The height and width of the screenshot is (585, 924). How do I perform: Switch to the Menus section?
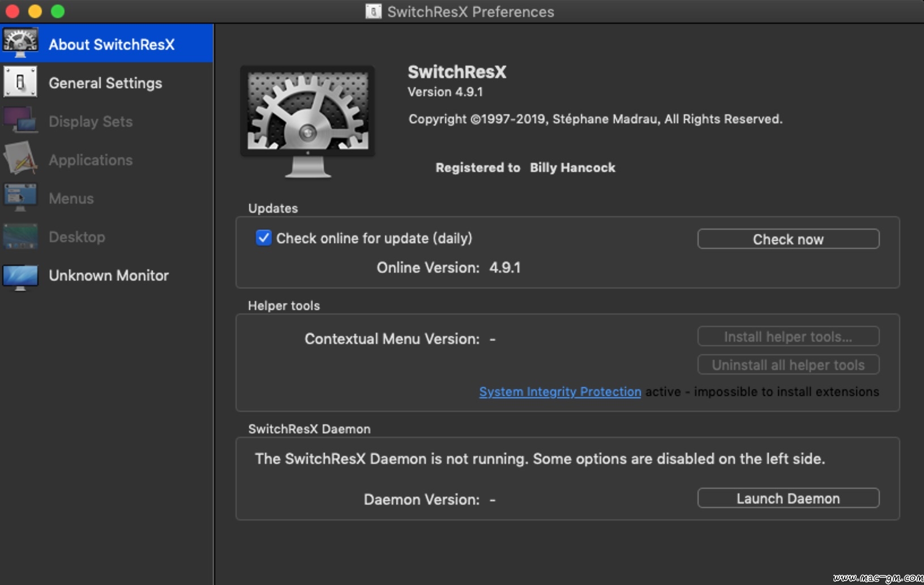pyautogui.click(x=106, y=198)
